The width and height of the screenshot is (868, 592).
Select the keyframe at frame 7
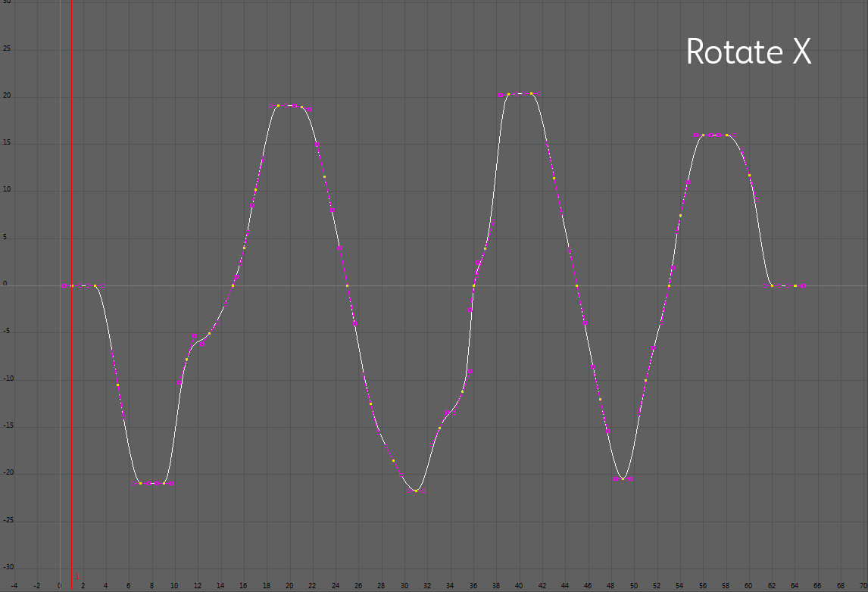click(x=141, y=483)
